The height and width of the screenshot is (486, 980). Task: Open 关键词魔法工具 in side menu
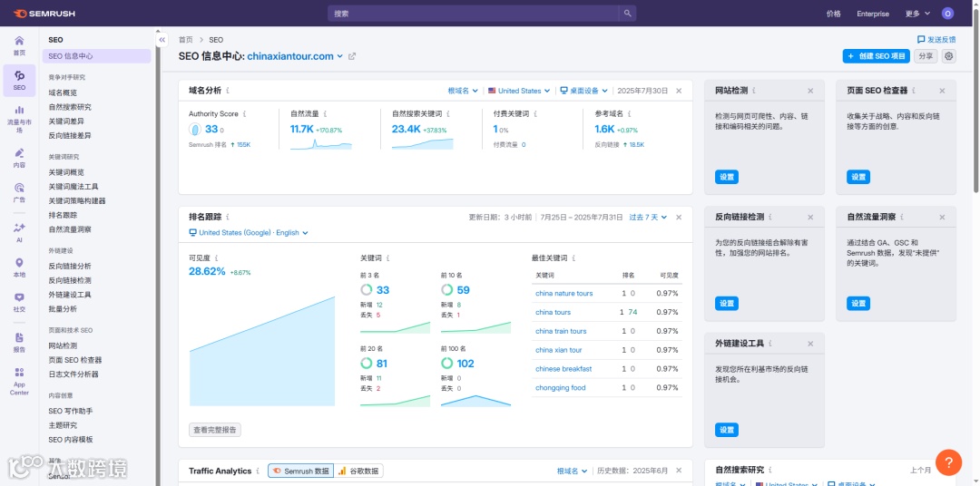tap(73, 187)
